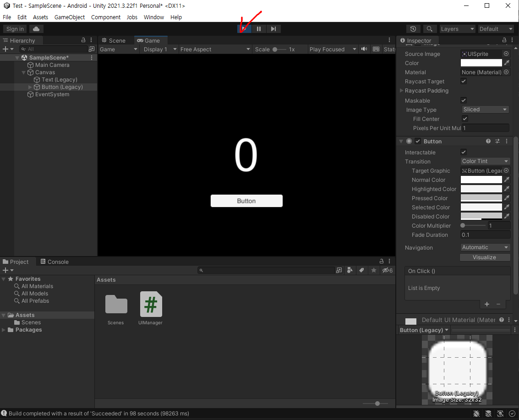Open Button component presets icon
The image size is (519, 420).
click(x=497, y=142)
